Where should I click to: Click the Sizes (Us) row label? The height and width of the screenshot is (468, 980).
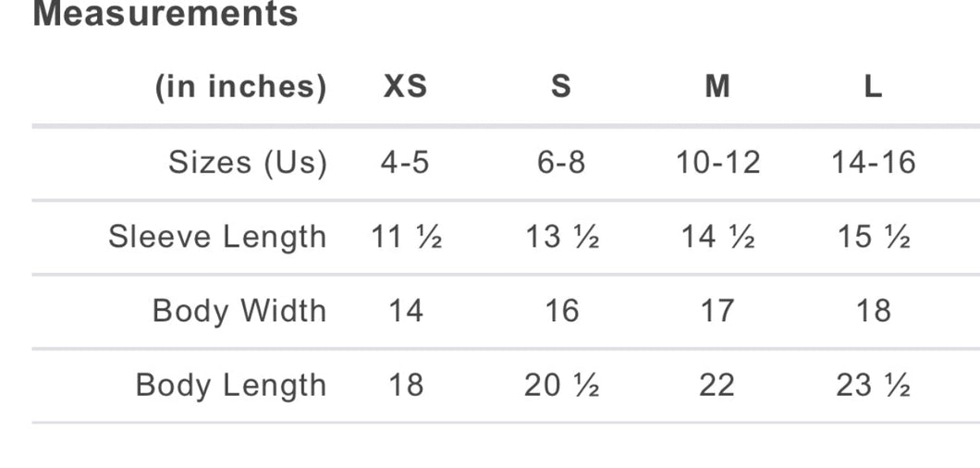click(x=247, y=163)
